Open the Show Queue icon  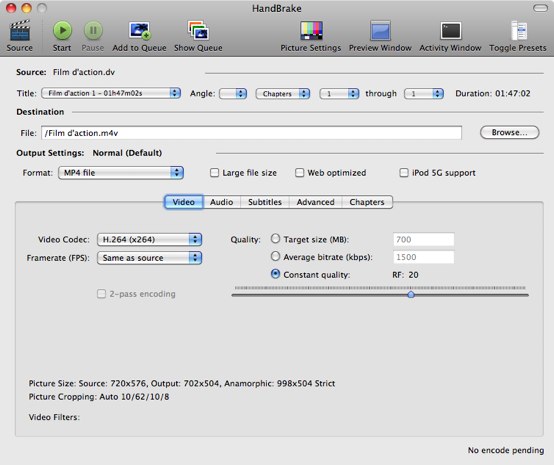click(198, 31)
